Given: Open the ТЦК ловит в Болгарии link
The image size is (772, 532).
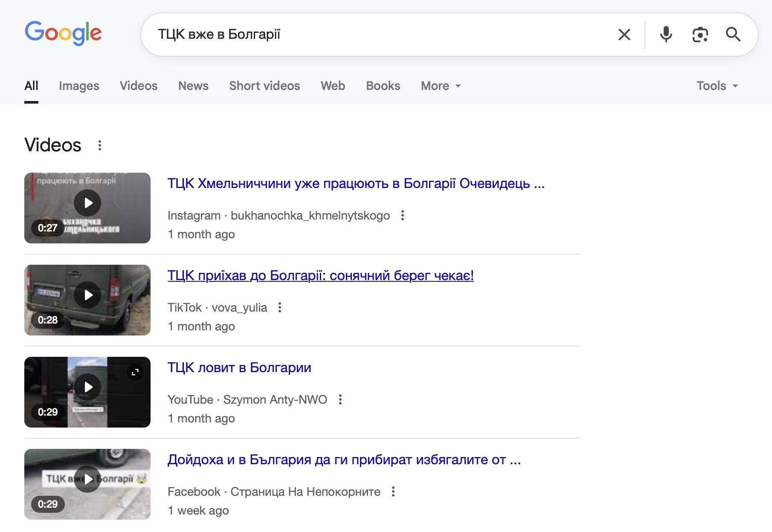Looking at the screenshot, I should [239, 367].
